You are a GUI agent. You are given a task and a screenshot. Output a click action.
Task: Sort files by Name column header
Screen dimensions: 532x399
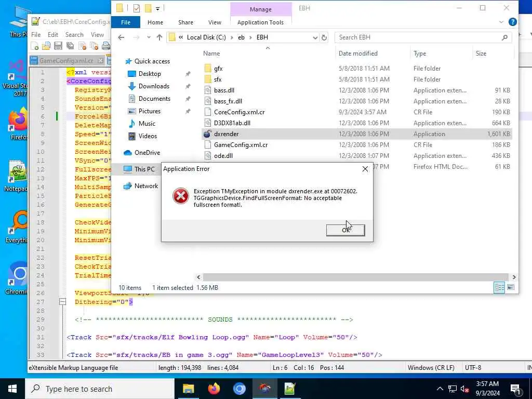tap(211, 54)
